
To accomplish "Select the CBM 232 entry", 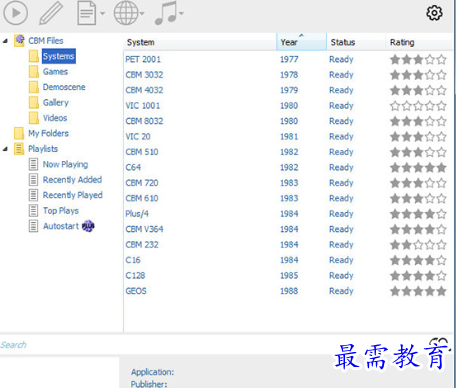I will 142,245.
